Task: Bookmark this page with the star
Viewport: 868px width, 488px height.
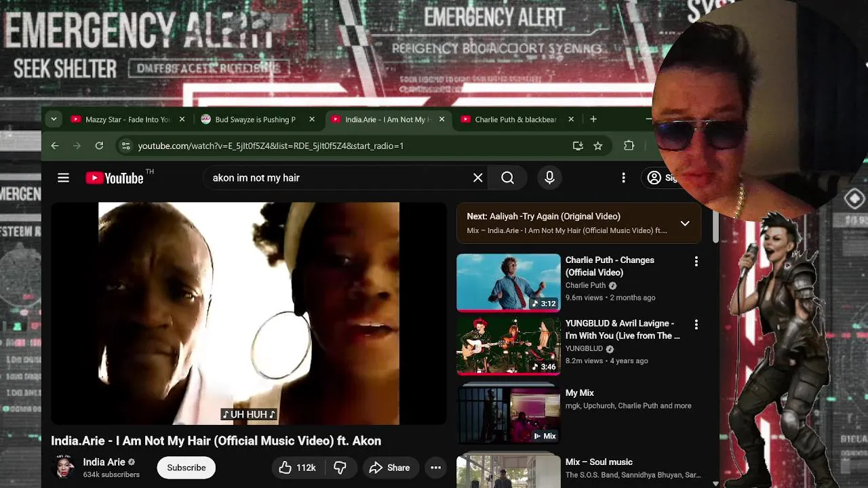Action: click(x=597, y=146)
